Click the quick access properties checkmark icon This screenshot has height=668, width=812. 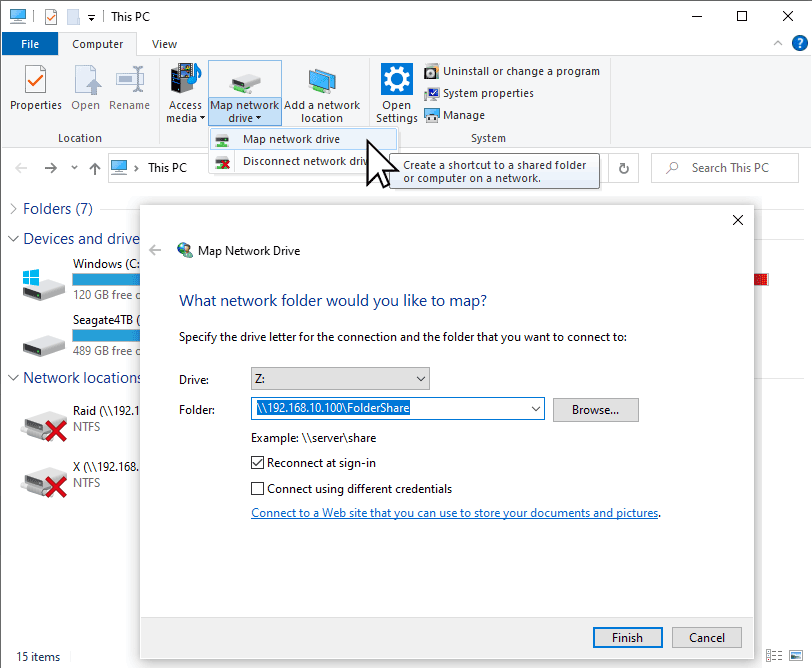[51, 17]
